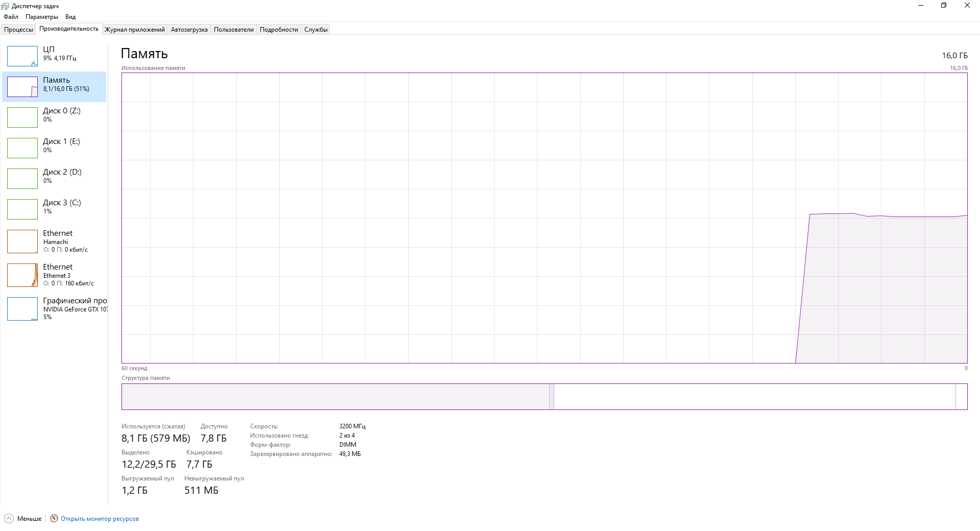
Task: Click the Диск 0 (Z:) graph thumbnail
Action: [x=22, y=117]
